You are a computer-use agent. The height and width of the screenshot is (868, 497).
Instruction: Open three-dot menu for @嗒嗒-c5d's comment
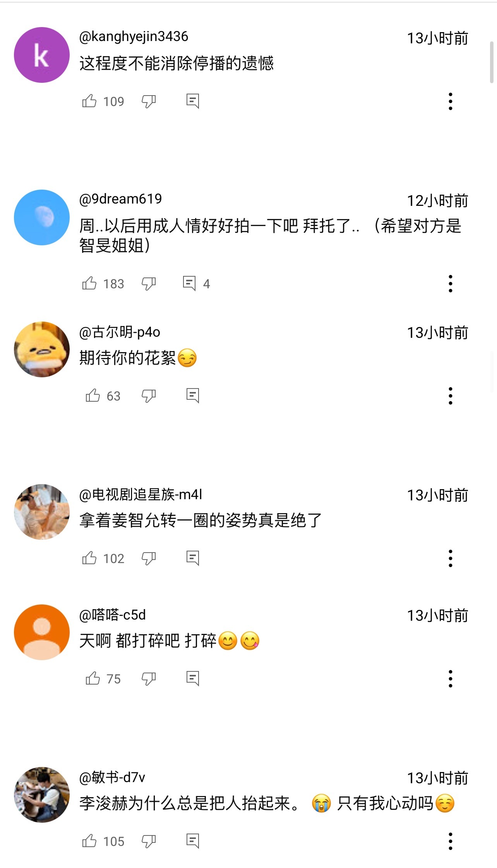point(450,678)
